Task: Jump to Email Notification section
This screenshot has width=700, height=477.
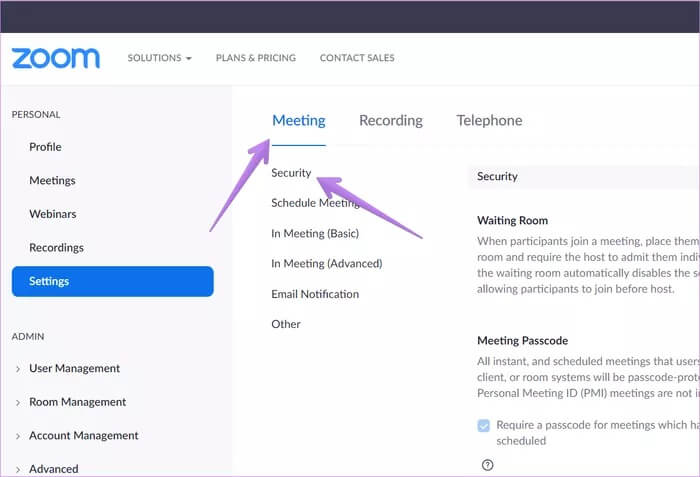Action: click(x=315, y=294)
